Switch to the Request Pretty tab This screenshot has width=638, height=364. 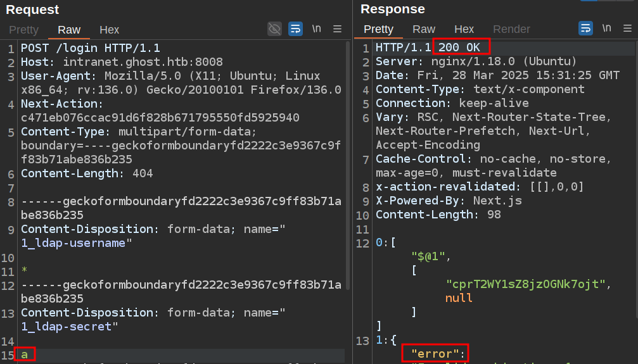(23, 30)
